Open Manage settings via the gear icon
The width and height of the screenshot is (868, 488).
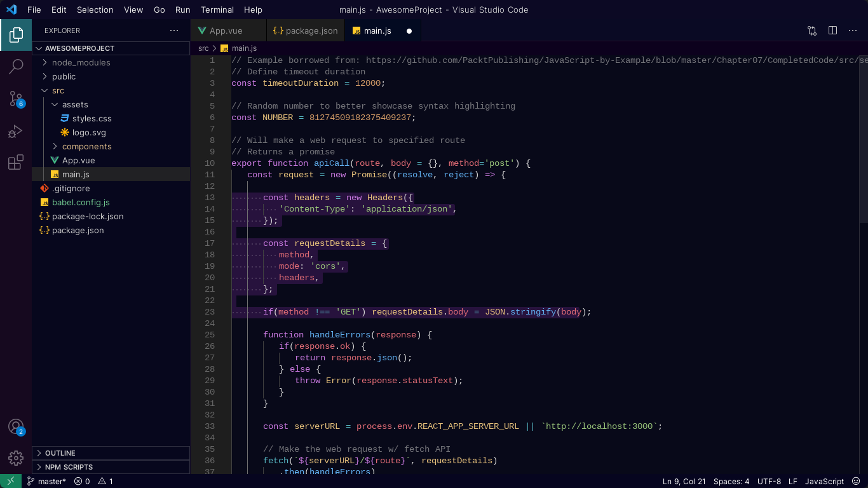tap(16, 458)
